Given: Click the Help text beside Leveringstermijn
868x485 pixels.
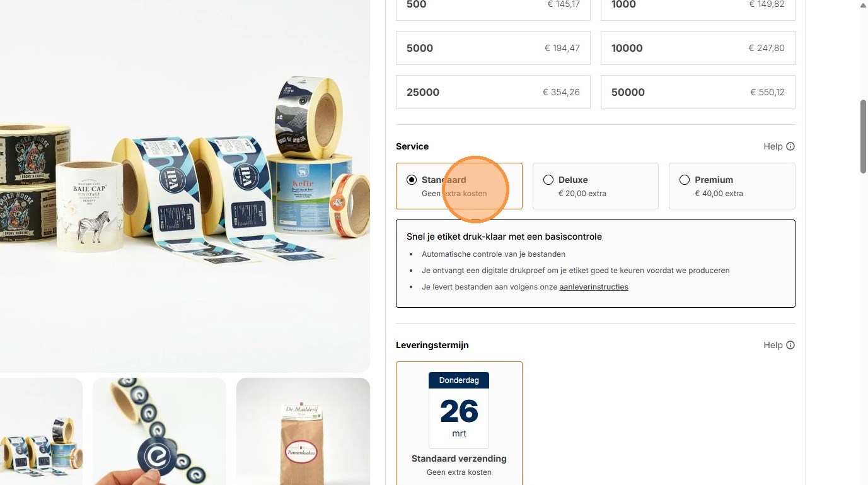Looking at the screenshot, I should pos(773,345).
